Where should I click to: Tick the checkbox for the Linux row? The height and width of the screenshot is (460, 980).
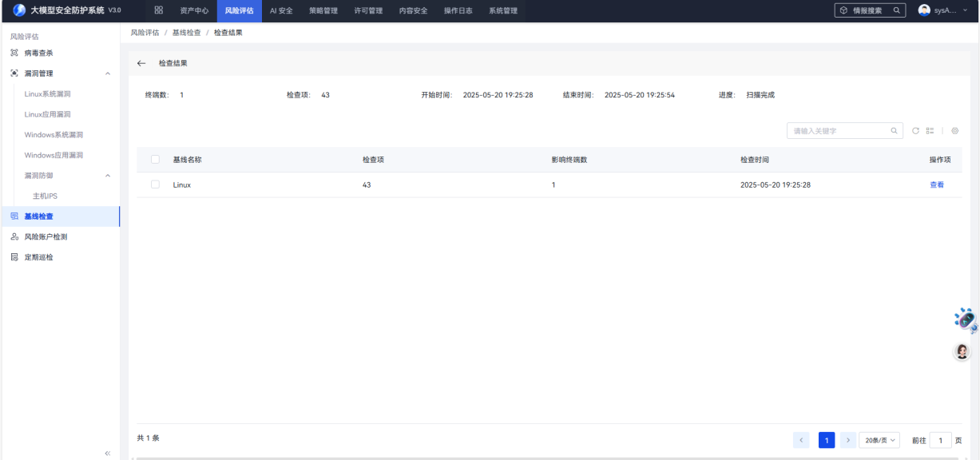155,184
